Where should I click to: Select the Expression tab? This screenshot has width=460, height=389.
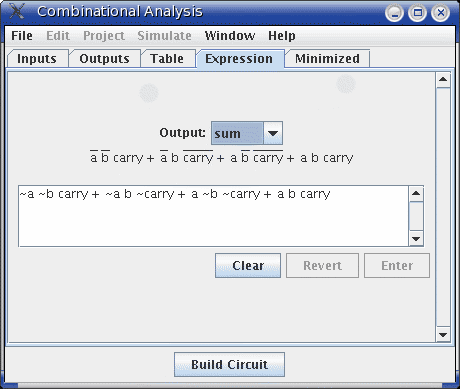coord(239,59)
